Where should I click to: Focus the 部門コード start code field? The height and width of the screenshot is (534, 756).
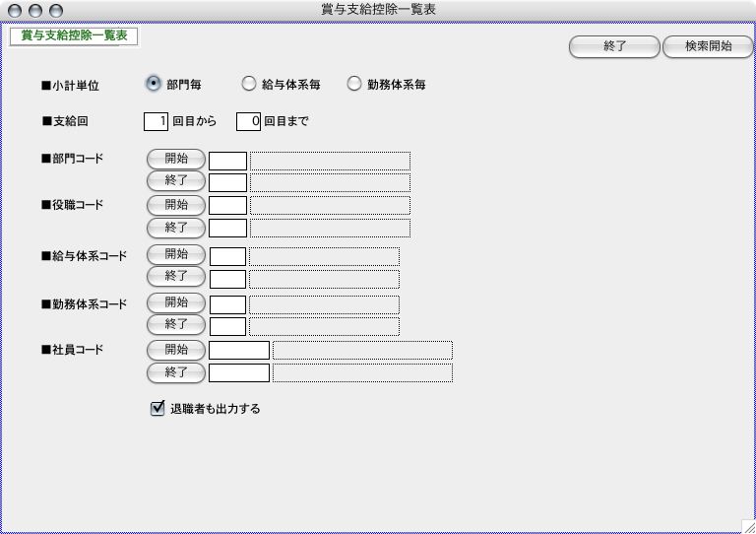click(x=227, y=161)
